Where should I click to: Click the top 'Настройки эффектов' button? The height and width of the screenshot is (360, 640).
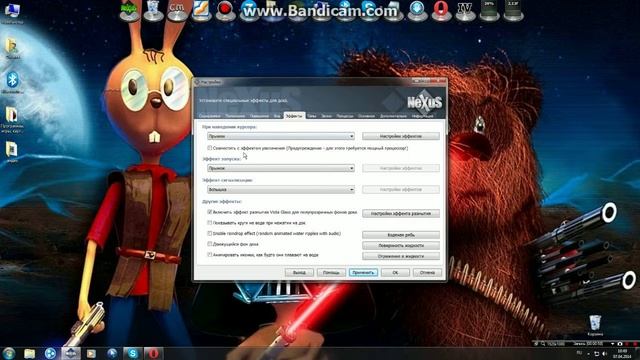pos(401,136)
